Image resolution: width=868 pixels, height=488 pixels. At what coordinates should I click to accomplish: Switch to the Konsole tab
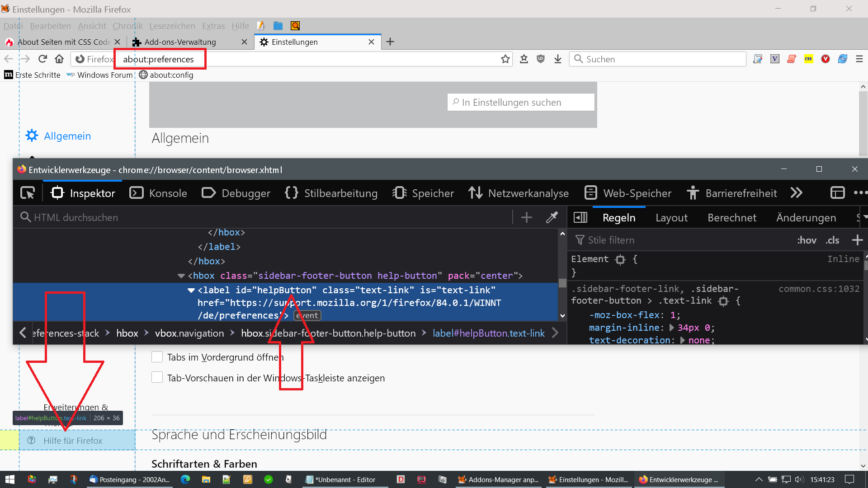(x=158, y=193)
